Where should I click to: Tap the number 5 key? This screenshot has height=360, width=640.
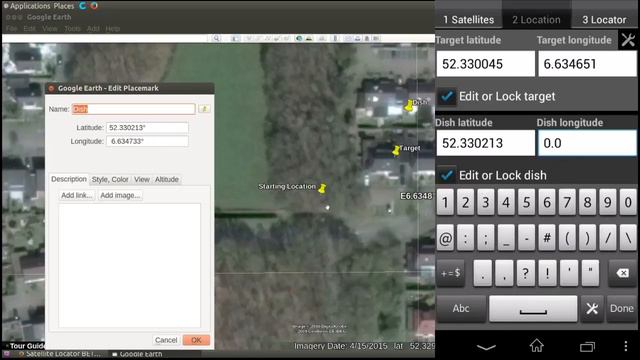point(527,202)
